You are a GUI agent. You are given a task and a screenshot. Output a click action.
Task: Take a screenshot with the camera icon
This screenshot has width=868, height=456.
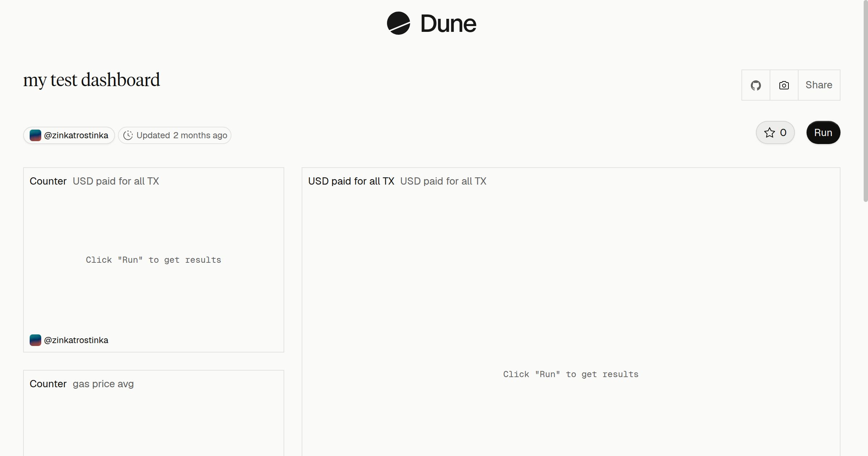pyautogui.click(x=784, y=85)
